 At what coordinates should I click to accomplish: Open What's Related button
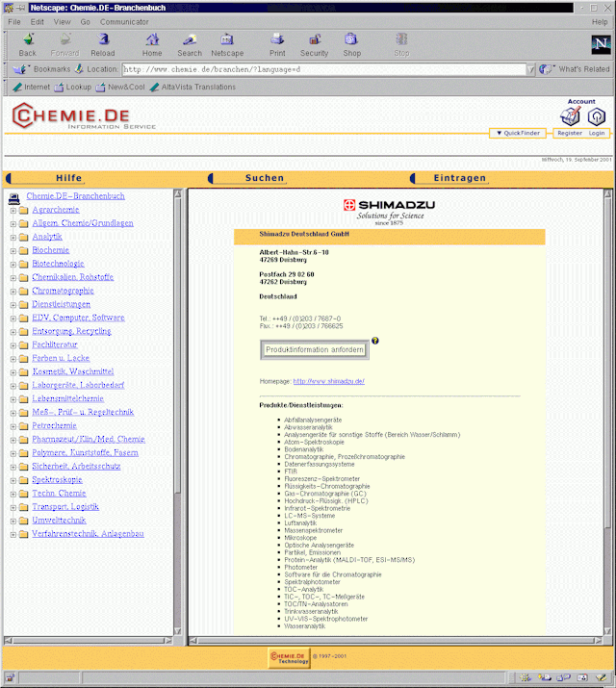coord(575,69)
